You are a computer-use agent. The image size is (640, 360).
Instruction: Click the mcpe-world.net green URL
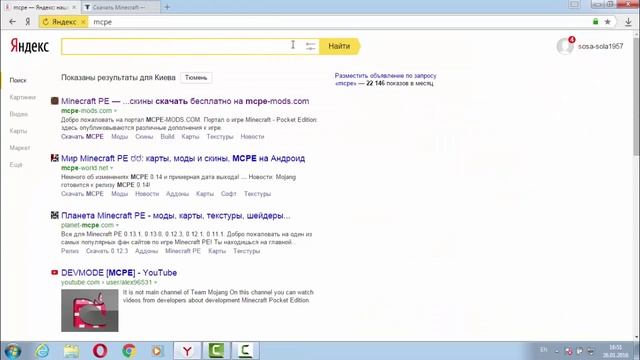[84, 168]
